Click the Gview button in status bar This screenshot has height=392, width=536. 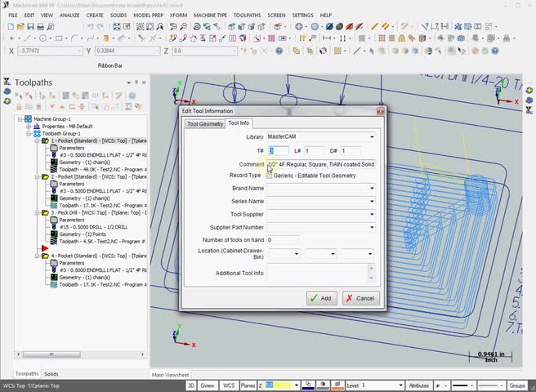pos(208,385)
